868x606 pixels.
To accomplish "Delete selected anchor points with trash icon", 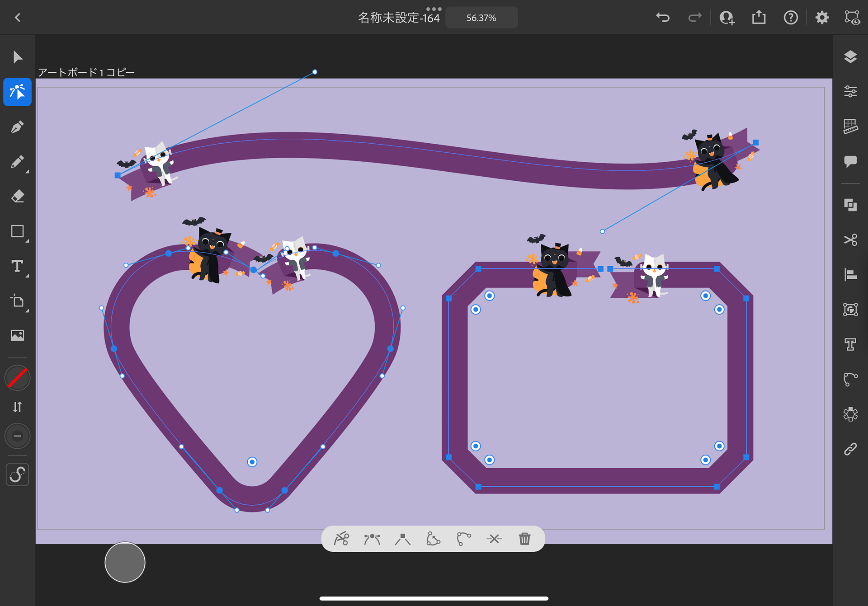I will click(524, 539).
